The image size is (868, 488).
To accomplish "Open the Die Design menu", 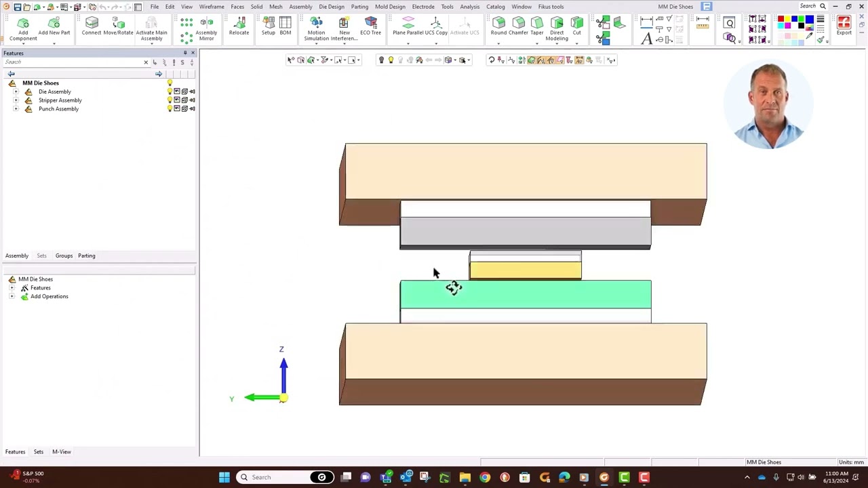I will coord(332,7).
